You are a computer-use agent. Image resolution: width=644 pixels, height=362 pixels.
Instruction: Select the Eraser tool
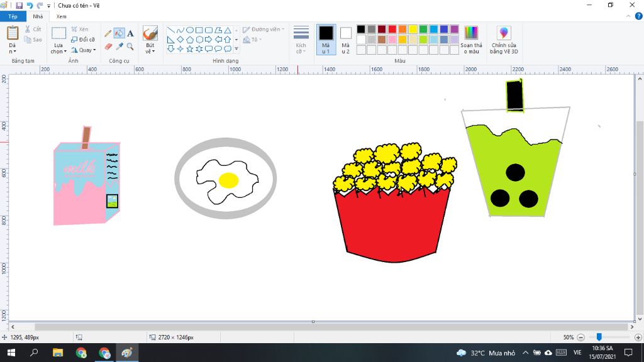click(108, 47)
